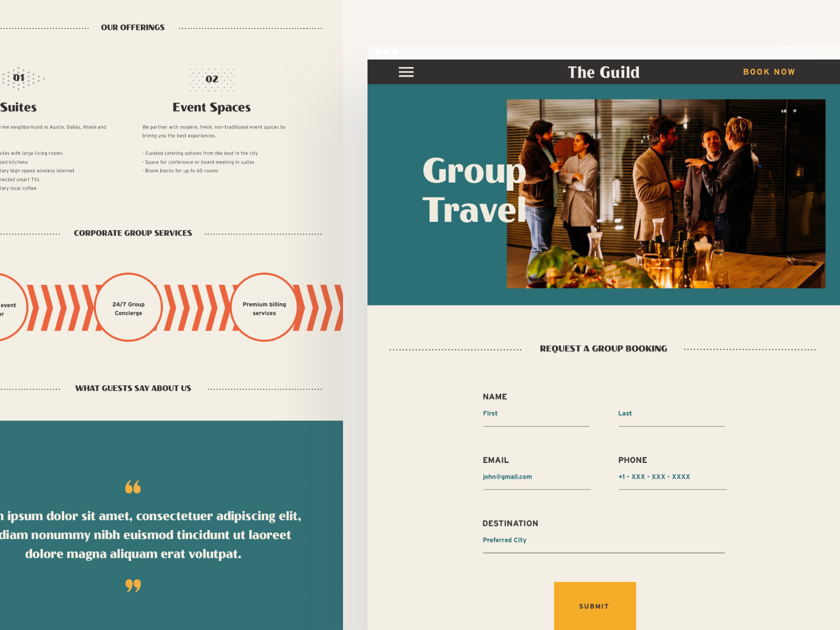Click the Event Spaces heading
840x630 pixels.
(212, 107)
